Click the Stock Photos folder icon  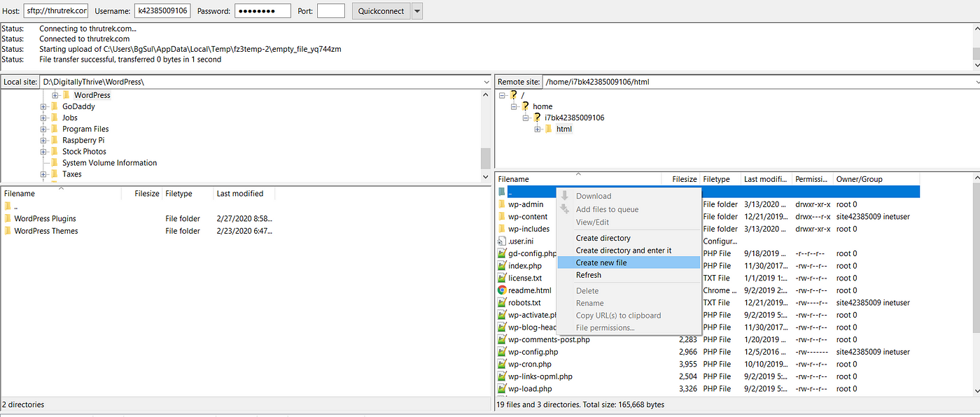click(x=54, y=151)
